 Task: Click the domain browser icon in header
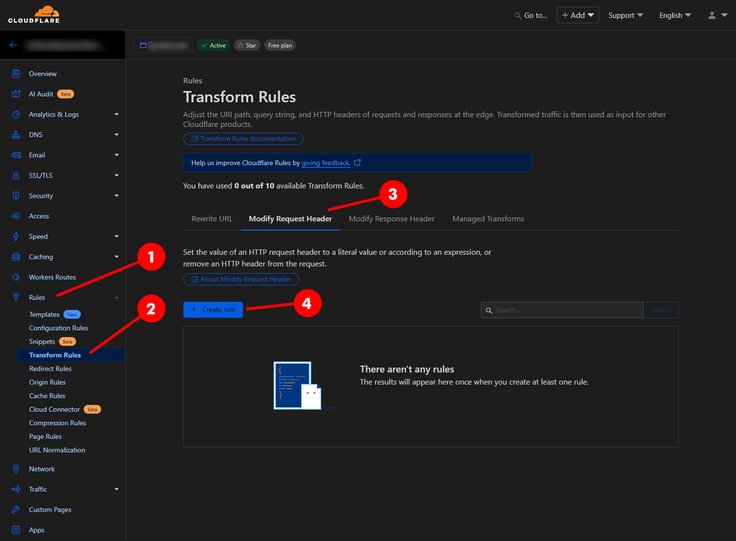[x=143, y=45]
